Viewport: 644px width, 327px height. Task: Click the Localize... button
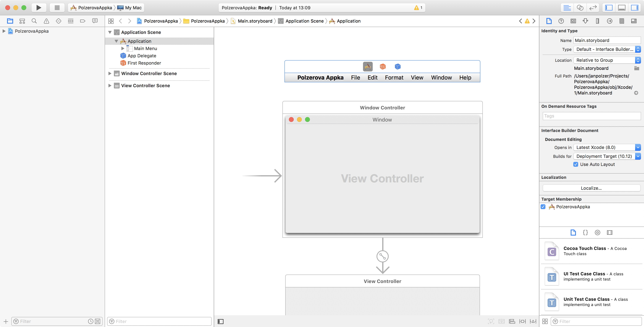591,188
